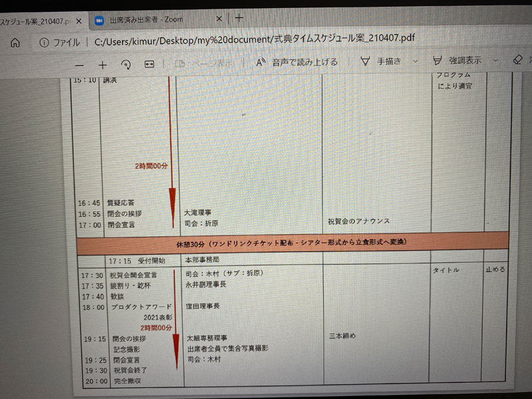The image size is (532, 399).
Task: Click the 祝賀会開会宣言 entry
Action: tap(134, 275)
